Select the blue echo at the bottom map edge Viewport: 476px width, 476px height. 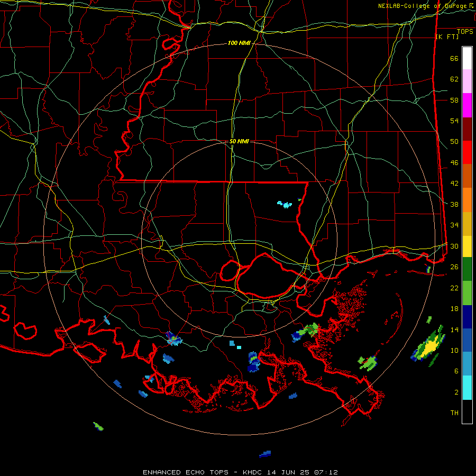pyautogui.click(x=265, y=454)
